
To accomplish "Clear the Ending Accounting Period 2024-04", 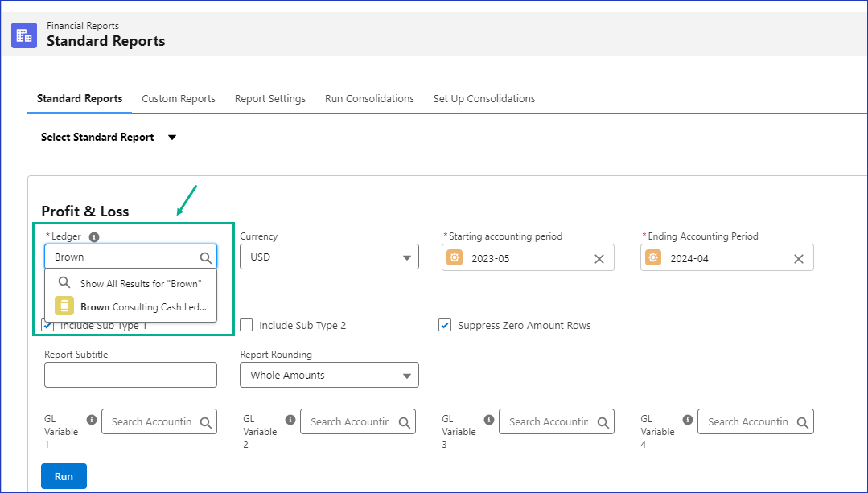I will (x=799, y=258).
